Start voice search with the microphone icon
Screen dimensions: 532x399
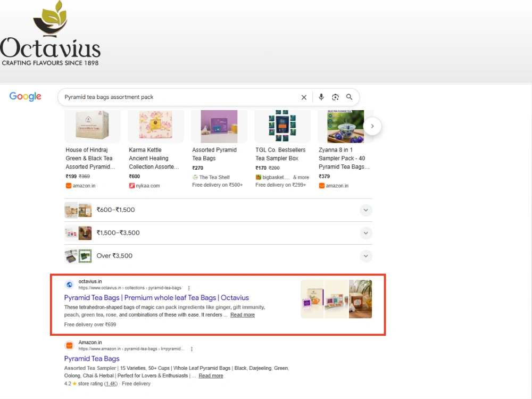[x=321, y=97]
